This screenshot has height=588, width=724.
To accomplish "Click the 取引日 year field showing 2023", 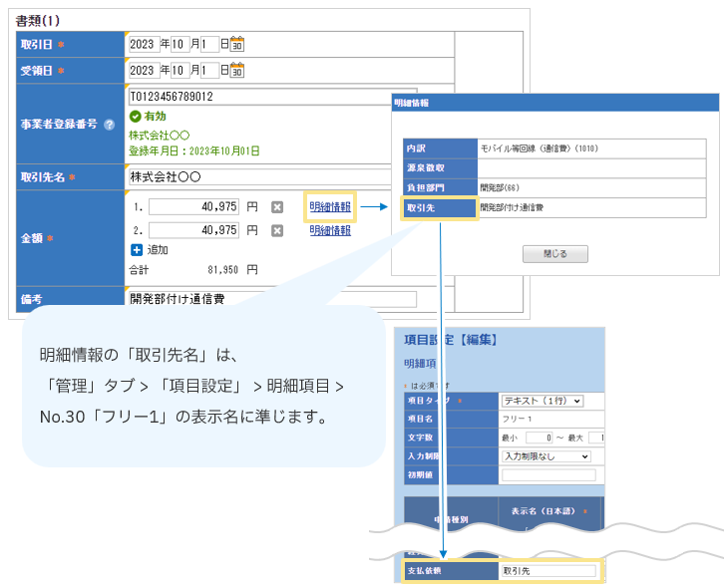I will 144,44.
